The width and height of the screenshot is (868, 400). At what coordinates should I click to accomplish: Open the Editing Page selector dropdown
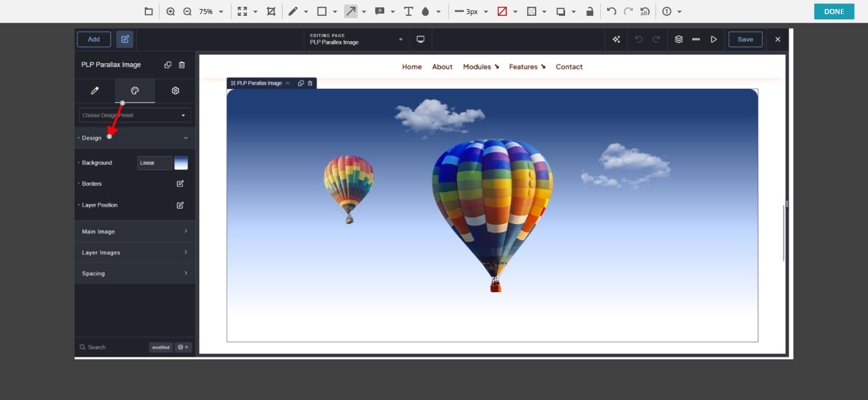click(356, 39)
